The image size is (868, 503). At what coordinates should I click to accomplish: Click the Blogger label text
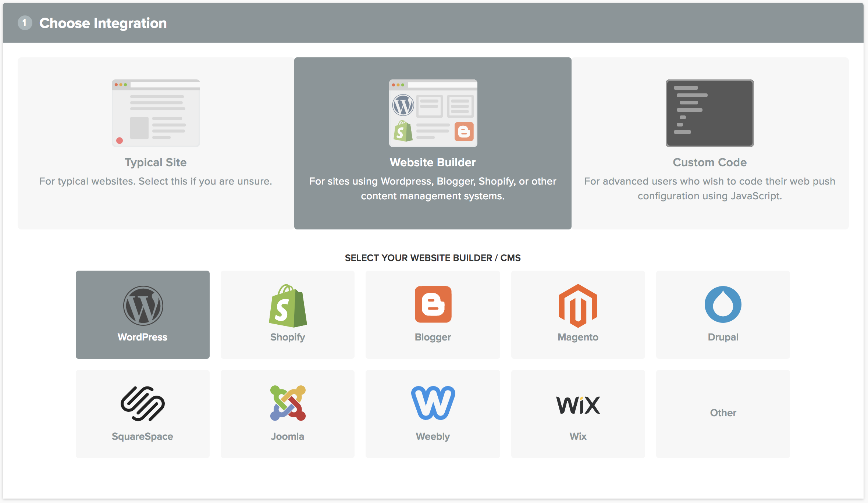(433, 337)
